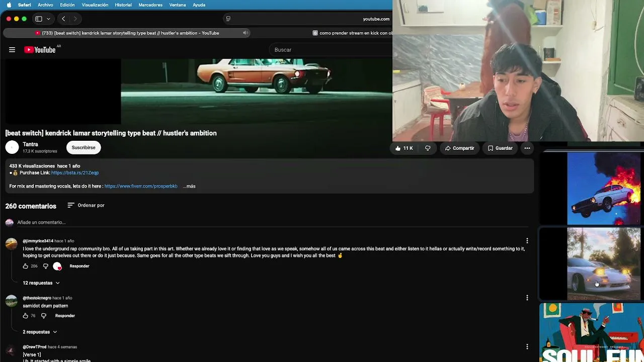Image resolution: width=644 pixels, height=362 pixels.
Task: Go to the YouTube home logo
Action: tap(40, 50)
